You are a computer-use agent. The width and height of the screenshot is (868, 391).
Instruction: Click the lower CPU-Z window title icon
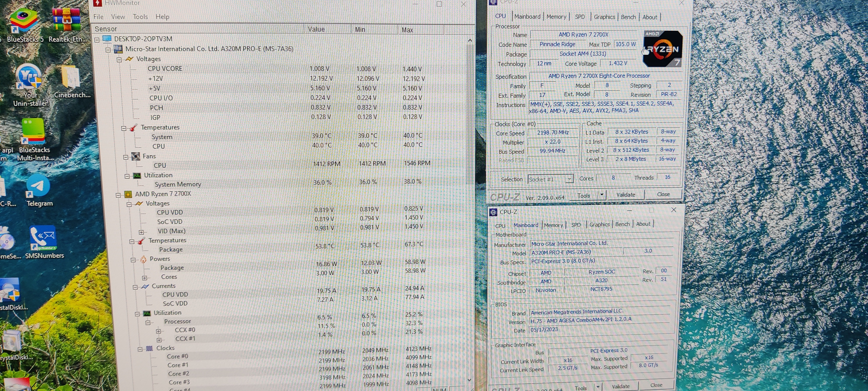pyautogui.click(x=493, y=212)
